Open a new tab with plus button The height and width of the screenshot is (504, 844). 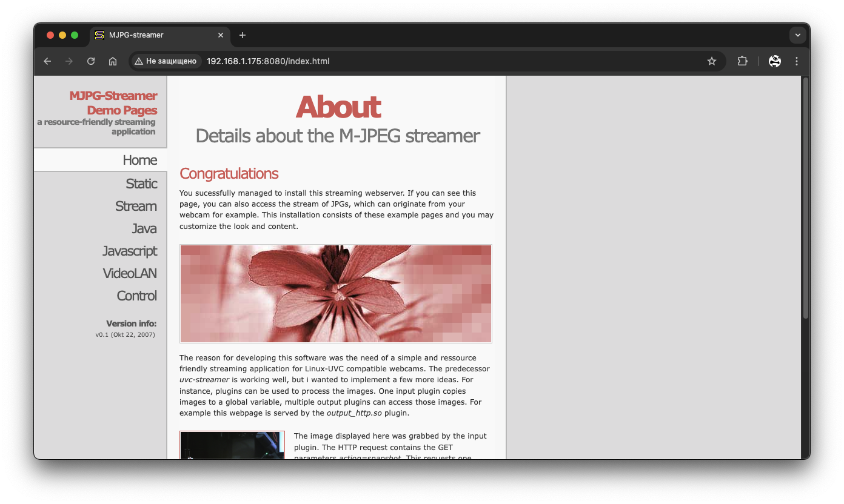(x=243, y=35)
